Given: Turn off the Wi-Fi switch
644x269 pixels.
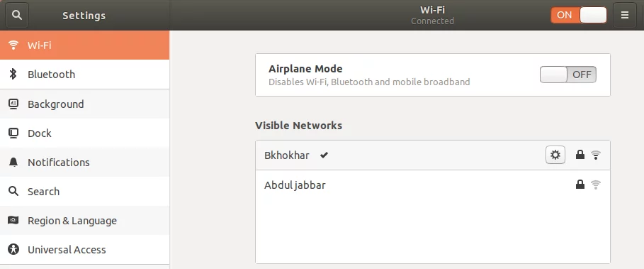Looking at the screenshot, I should (579, 15).
